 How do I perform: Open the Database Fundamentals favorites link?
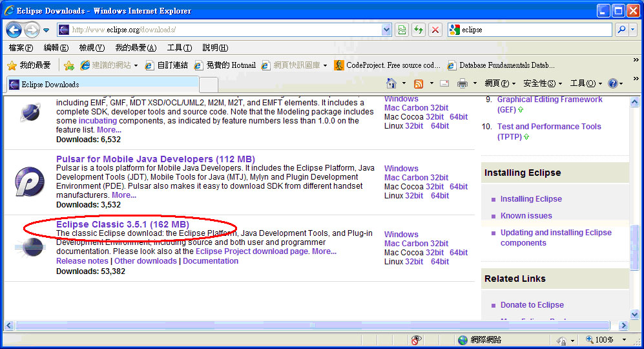(501, 65)
